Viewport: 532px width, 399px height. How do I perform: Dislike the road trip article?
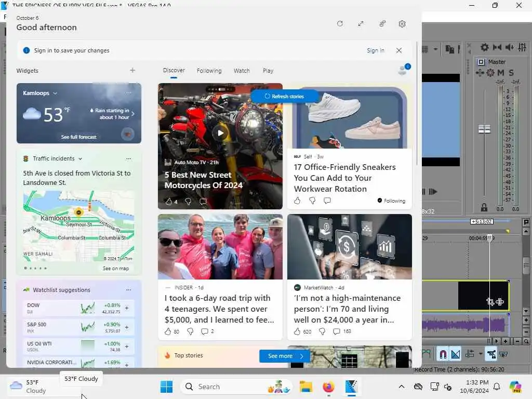190,331
